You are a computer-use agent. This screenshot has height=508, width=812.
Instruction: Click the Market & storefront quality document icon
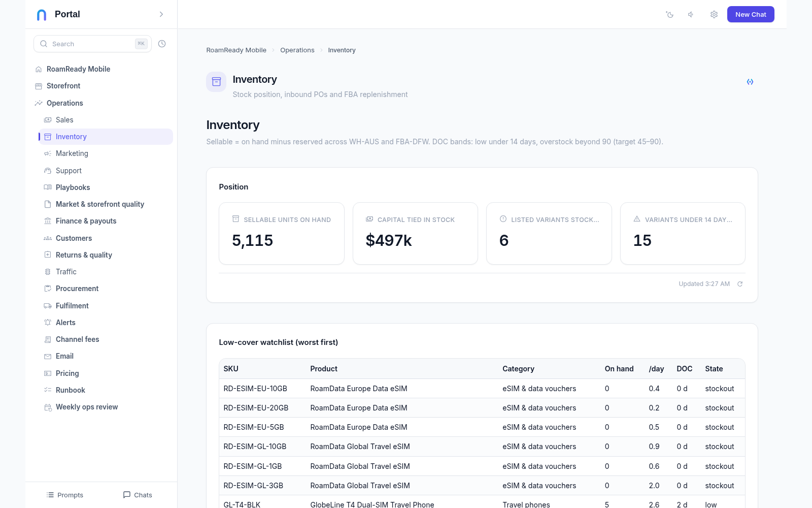tap(48, 204)
